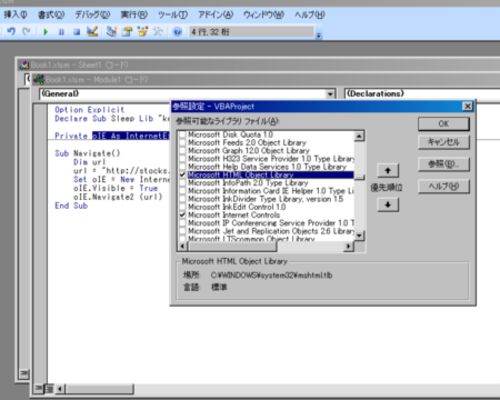This screenshot has height=400, width=500.
Task: Select 'Microsoft Help Data Services 1.0 Type Library' row
Action: pyautogui.click(x=267, y=167)
